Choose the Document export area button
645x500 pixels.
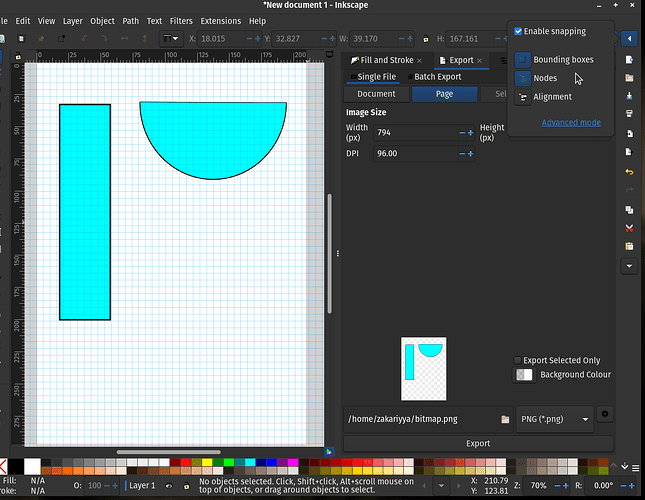(x=376, y=94)
